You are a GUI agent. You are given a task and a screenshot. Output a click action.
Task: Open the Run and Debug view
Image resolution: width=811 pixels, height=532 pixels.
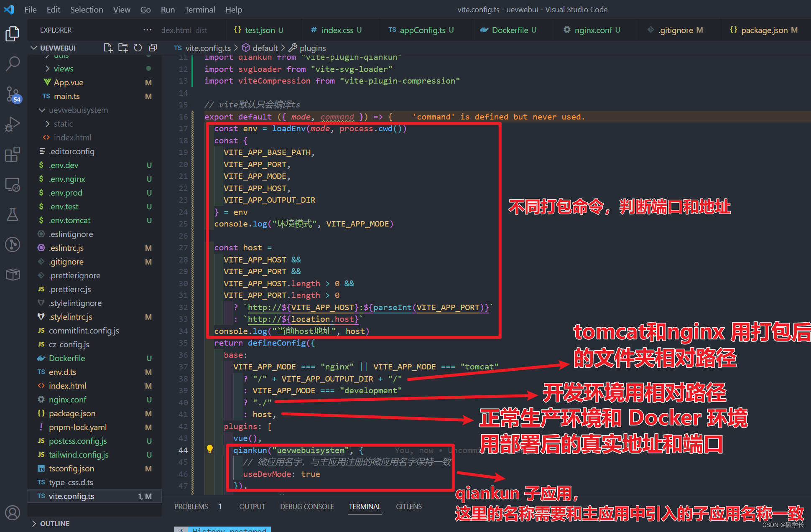click(13, 124)
